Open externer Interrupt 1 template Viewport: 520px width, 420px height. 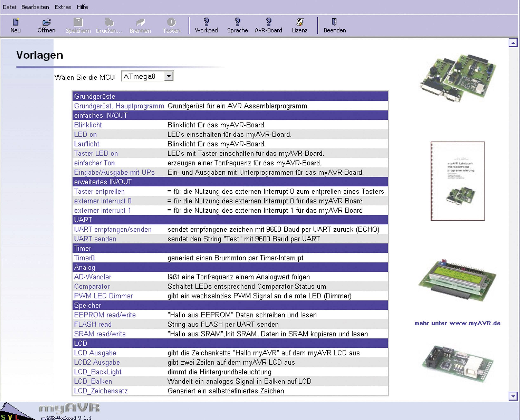pyautogui.click(x=103, y=210)
